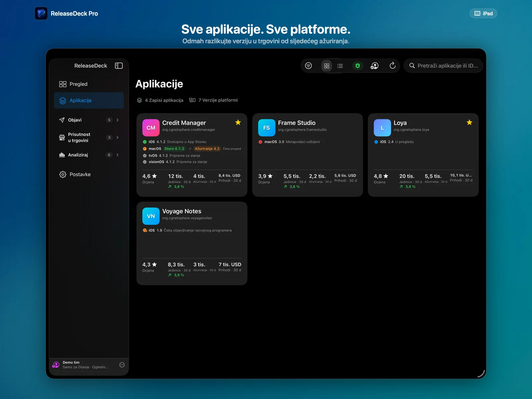Image resolution: width=532 pixels, height=399 pixels.
Task: Open Postavke settings
Action: (89, 175)
